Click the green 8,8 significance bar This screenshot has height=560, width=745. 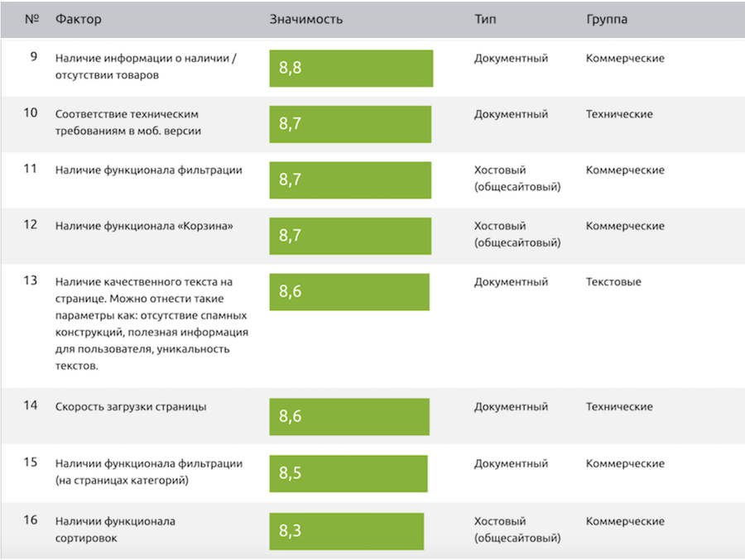point(351,69)
